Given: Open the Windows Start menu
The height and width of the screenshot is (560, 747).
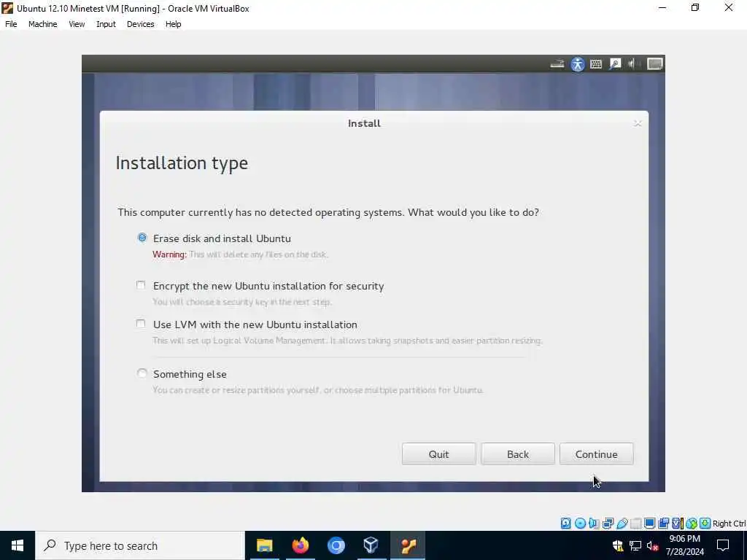Looking at the screenshot, I should (18, 545).
